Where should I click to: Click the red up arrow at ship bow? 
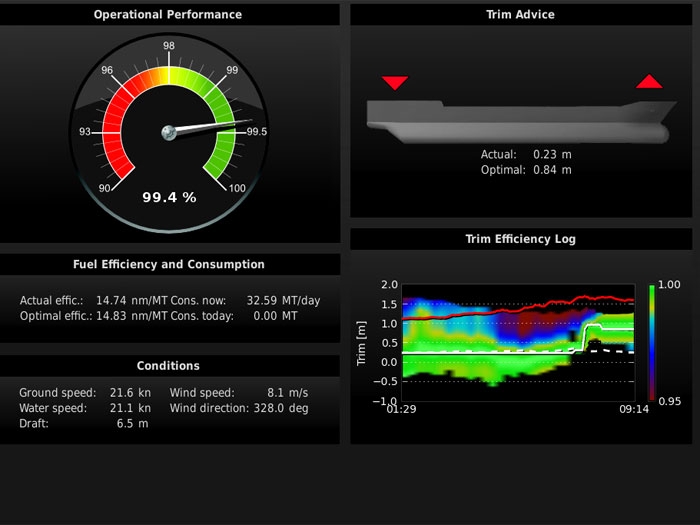click(649, 81)
